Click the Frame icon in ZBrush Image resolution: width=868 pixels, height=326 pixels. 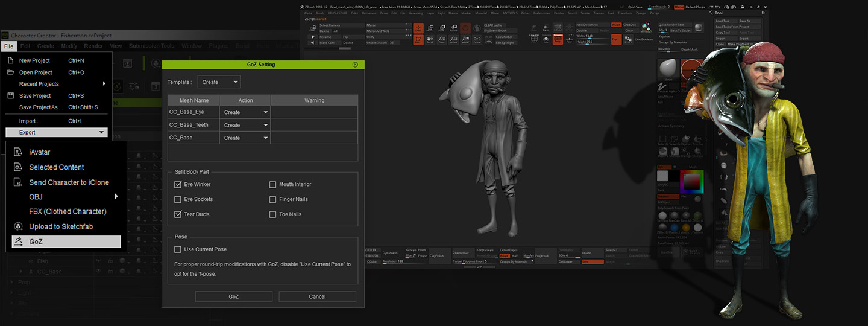[x=477, y=40]
